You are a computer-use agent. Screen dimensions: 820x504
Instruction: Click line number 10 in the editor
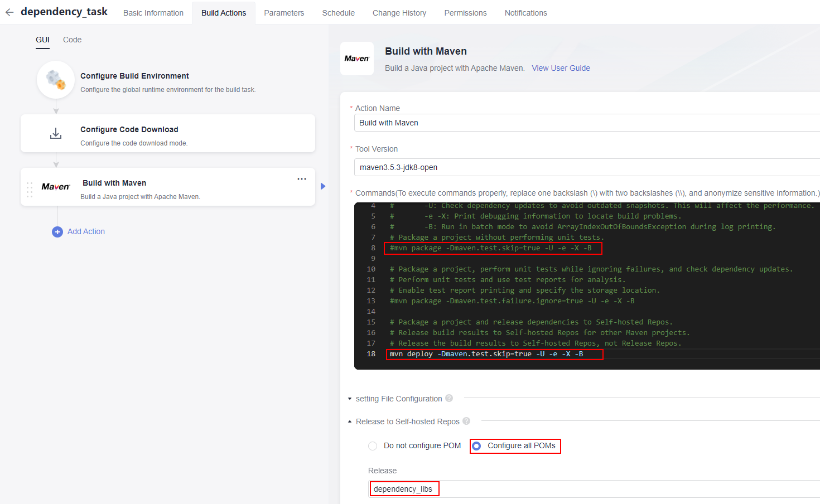[x=371, y=269]
